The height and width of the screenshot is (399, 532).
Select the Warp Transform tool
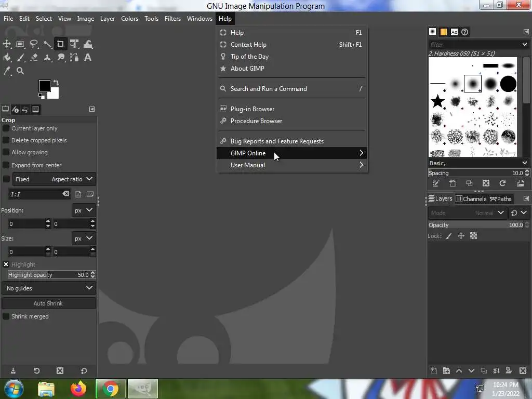pyautogui.click(x=87, y=44)
